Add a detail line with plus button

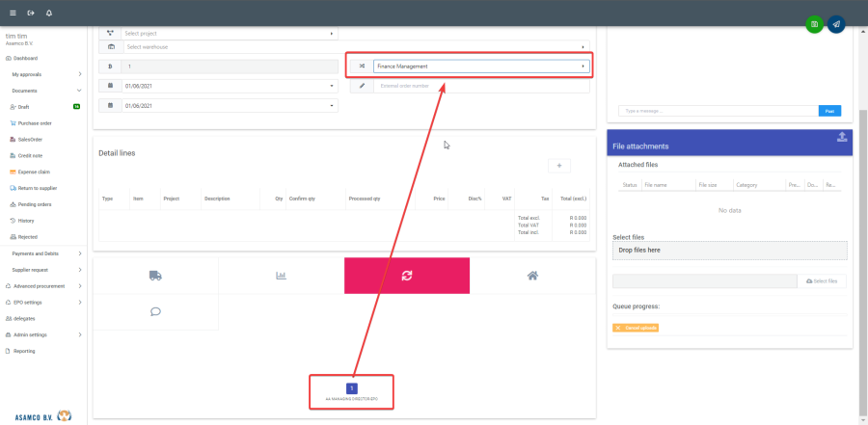pos(559,166)
